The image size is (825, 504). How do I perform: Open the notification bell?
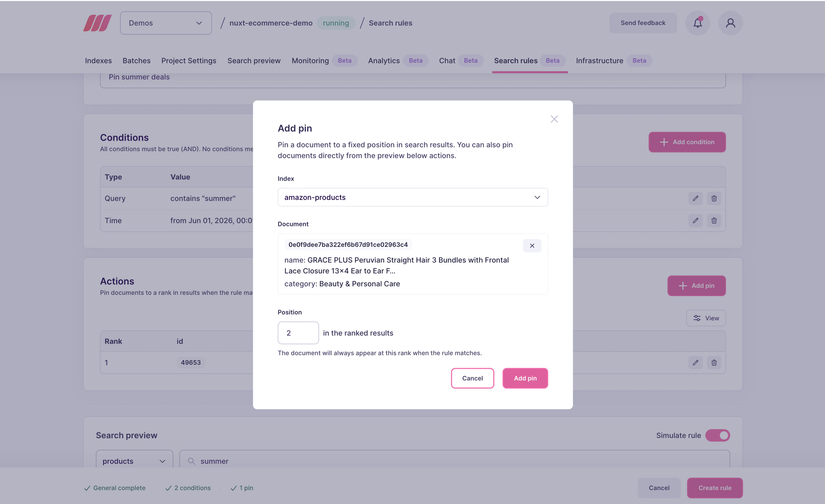697,23
